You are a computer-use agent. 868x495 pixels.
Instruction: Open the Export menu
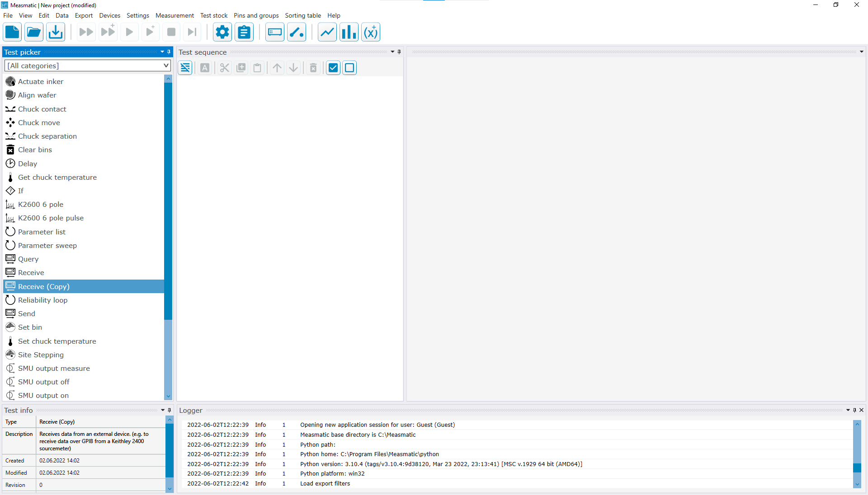point(84,15)
